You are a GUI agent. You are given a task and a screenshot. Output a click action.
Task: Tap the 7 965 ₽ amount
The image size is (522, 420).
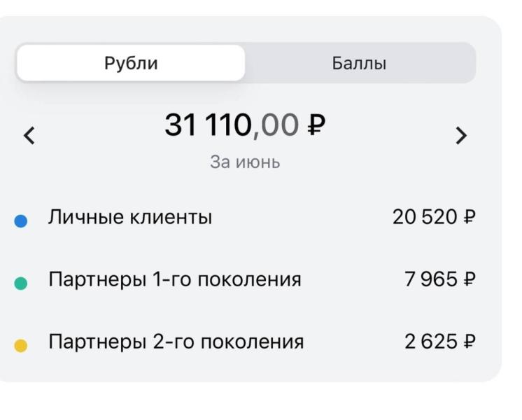(x=440, y=279)
